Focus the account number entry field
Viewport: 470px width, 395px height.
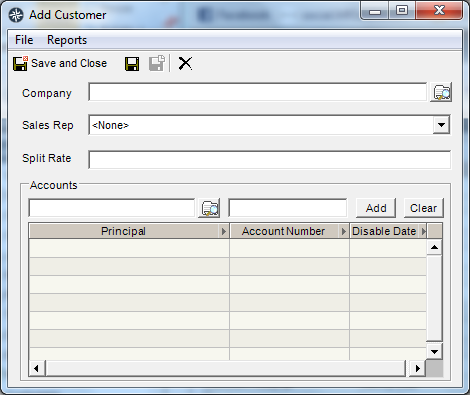tap(288, 208)
